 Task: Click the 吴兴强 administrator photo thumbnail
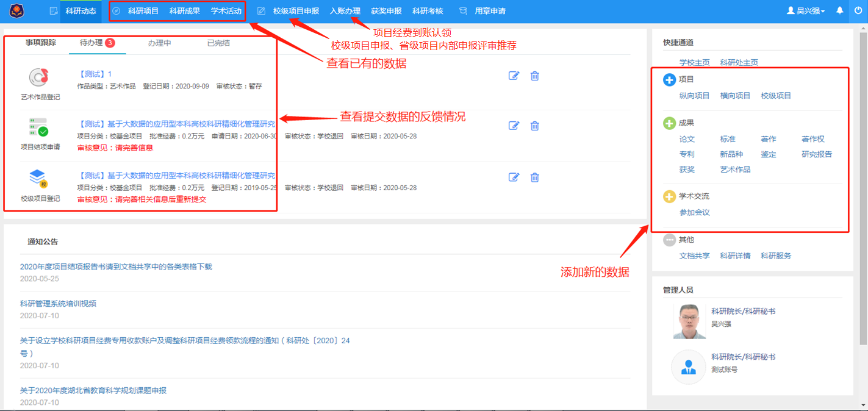pos(689,321)
